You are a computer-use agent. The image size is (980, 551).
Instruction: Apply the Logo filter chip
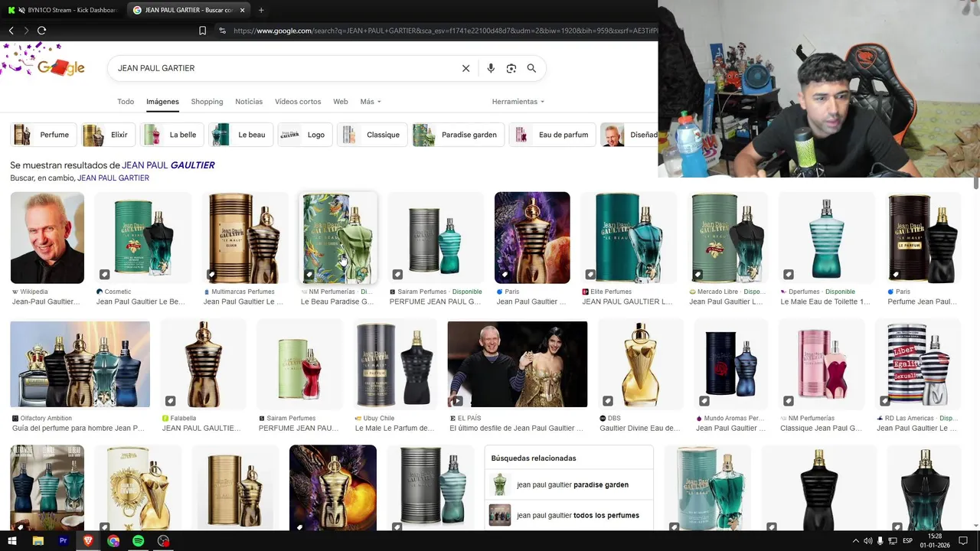point(305,135)
